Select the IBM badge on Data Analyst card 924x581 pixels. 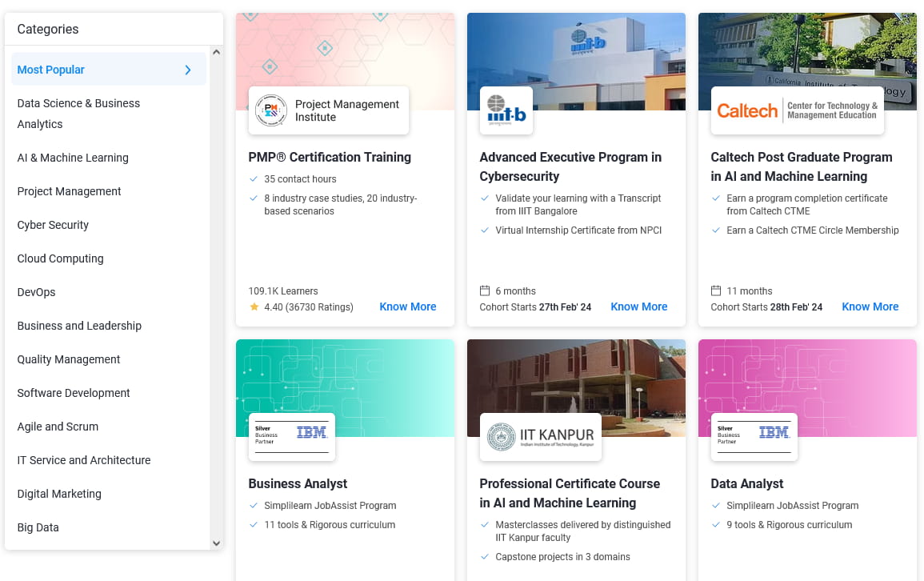pos(753,436)
